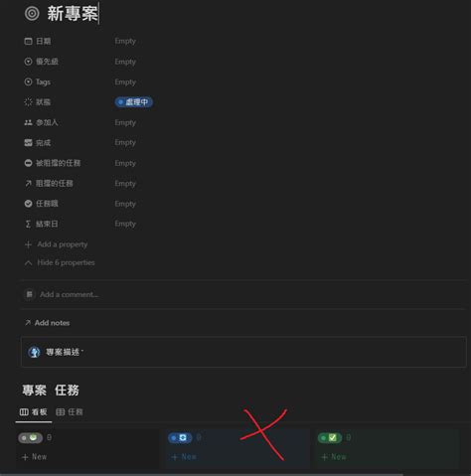Open the empty 優先級 value selector
Screen dimensions: 471x476
(125, 62)
